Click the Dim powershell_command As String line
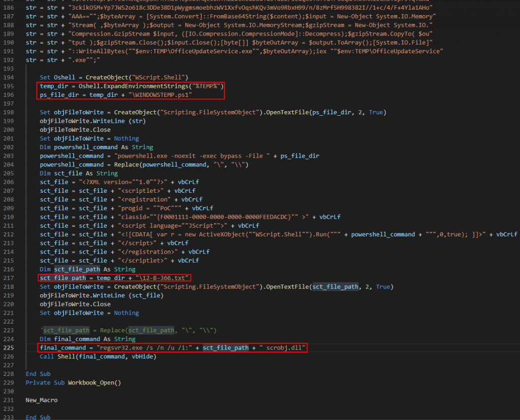This screenshot has width=520, height=420. (96, 147)
